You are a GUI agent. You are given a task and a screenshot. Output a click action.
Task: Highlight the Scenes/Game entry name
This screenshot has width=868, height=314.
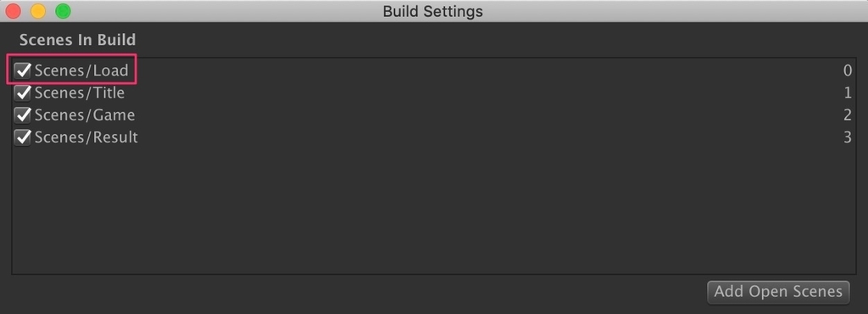[85, 115]
